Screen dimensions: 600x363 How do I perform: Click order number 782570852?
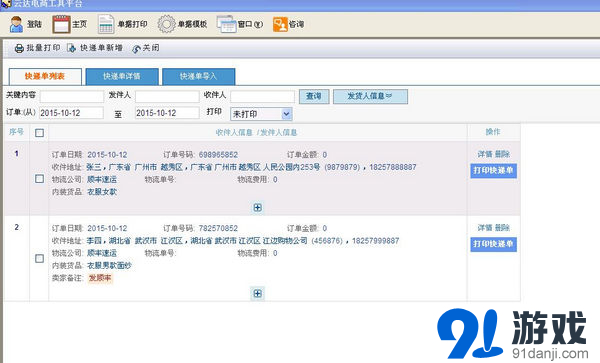(x=218, y=228)
